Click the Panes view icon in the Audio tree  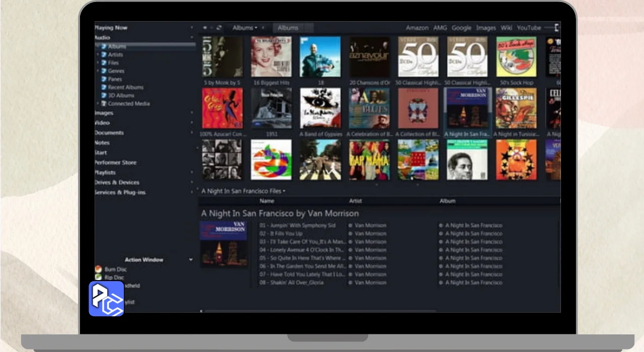(x=104, y=79)
